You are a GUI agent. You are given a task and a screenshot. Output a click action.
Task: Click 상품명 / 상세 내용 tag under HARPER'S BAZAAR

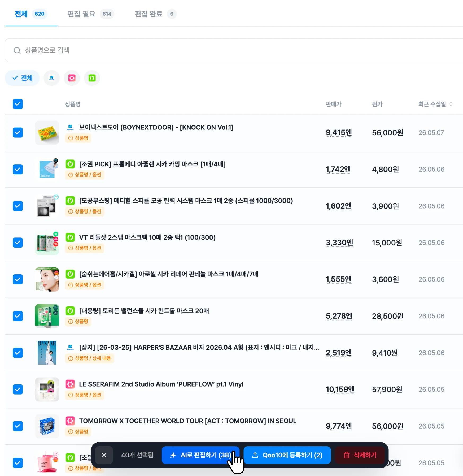point(90,358)
